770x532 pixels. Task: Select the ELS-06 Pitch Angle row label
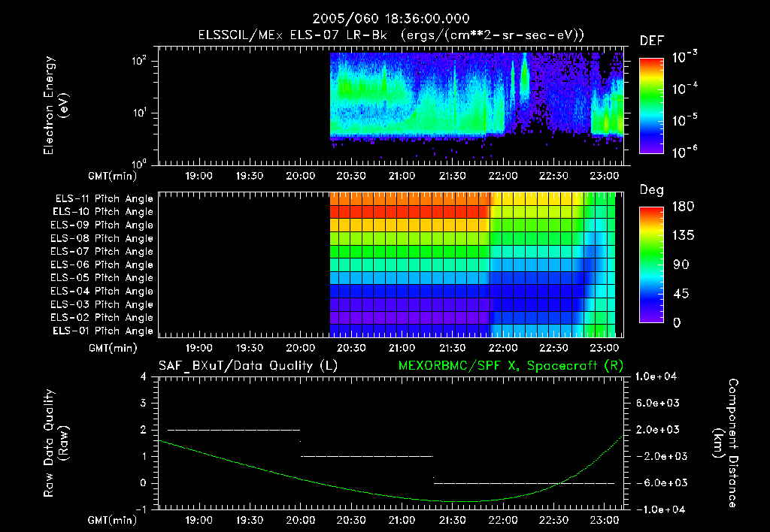click(102, 265)
